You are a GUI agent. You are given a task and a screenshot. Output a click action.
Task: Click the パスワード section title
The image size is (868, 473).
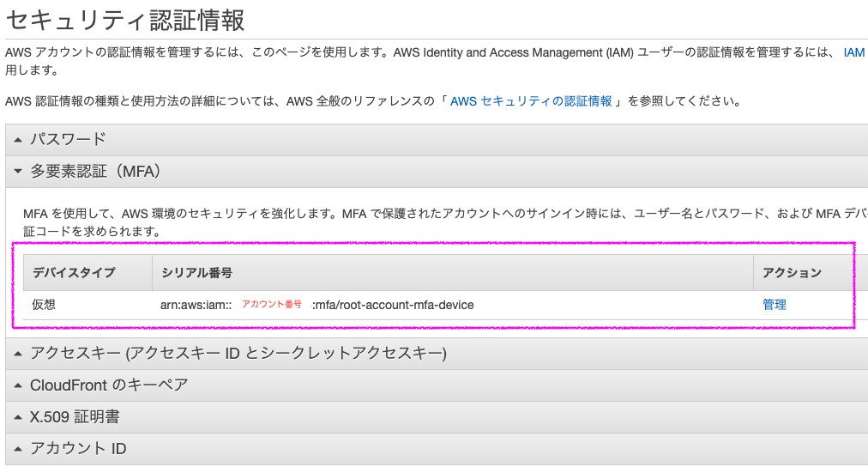(x=68, y=139)
